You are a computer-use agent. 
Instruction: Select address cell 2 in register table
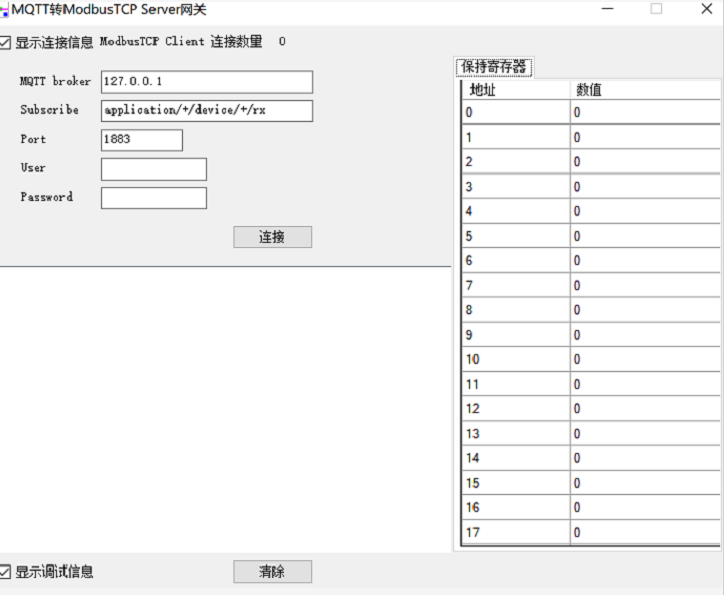516,162
